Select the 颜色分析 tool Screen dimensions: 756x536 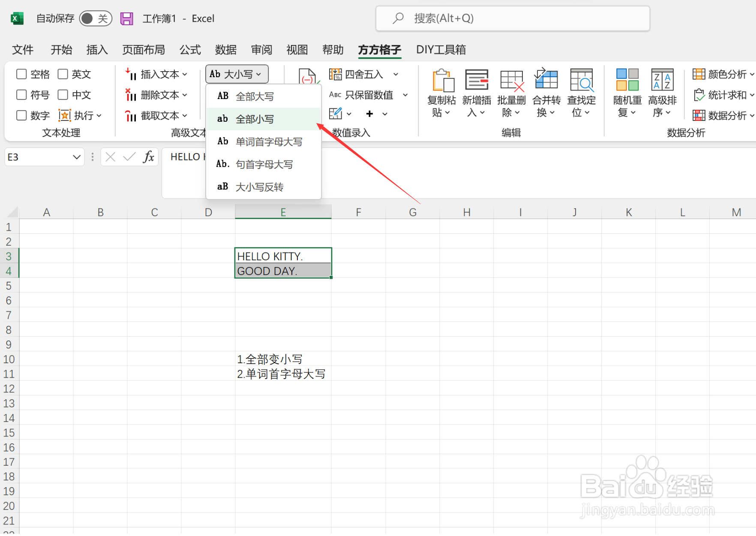[722, 74]
